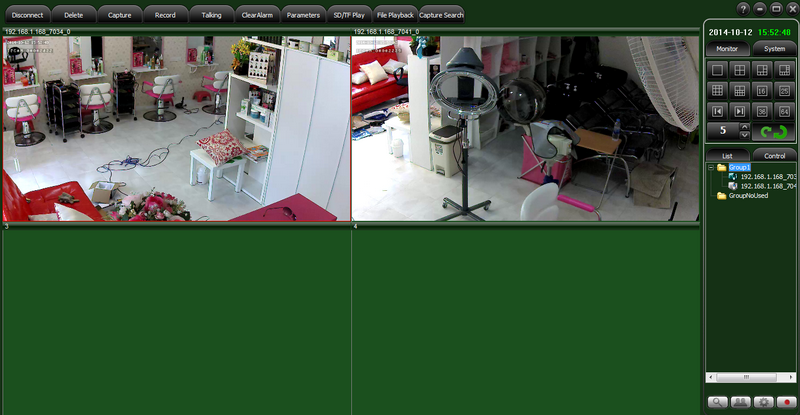Decrease the cycle interval value
This screenshot has width=800, height=415.
744,135
